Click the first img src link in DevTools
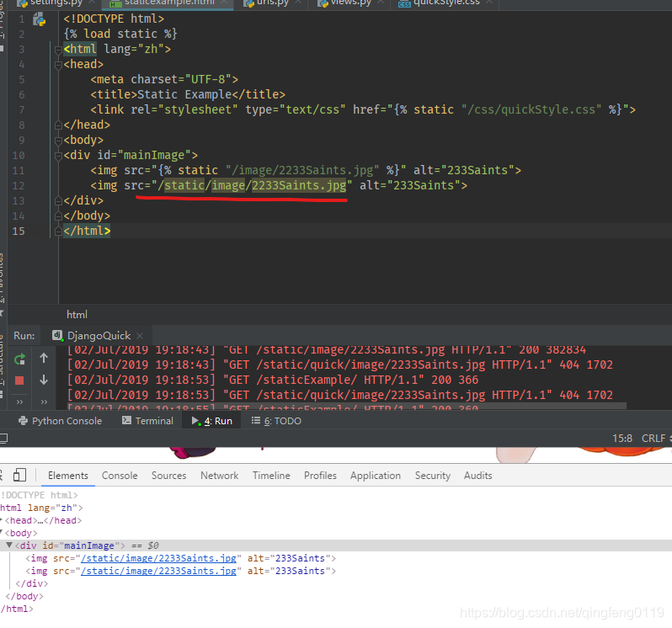This screenshot has width=672, height=628. click(158, 558)
